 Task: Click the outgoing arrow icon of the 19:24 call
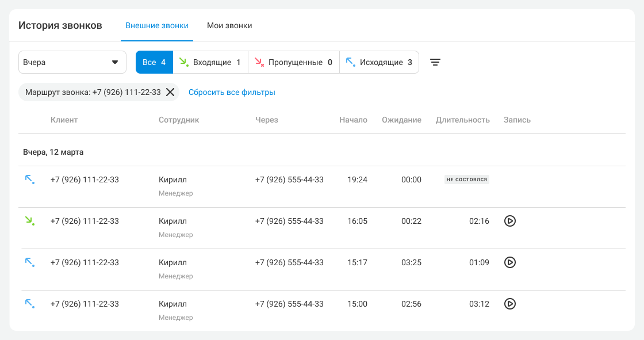pos(30,179)
